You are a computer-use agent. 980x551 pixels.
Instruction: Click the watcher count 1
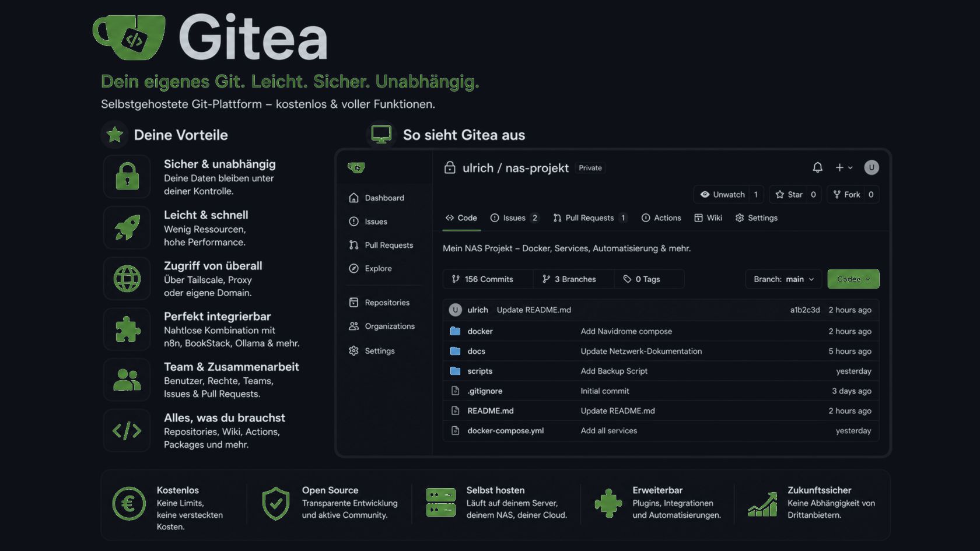click(756, 194)
